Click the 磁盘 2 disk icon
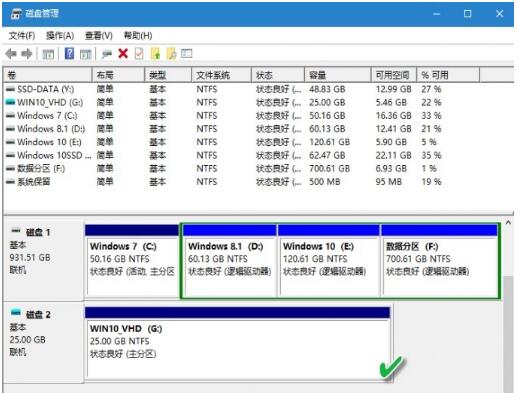The width and height of the screenshot is (517, 393). pos(16,313)
